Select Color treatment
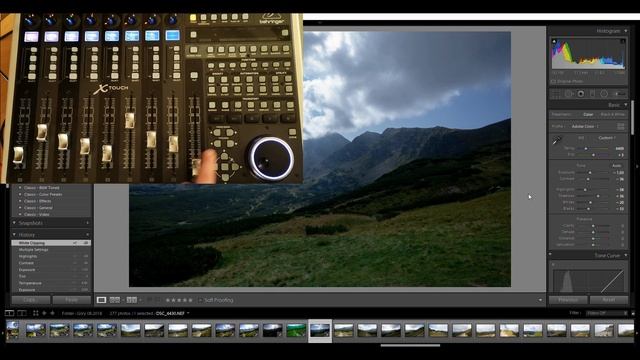The width and height of the screenshot is (640, 360). click(x=588, y=115)
